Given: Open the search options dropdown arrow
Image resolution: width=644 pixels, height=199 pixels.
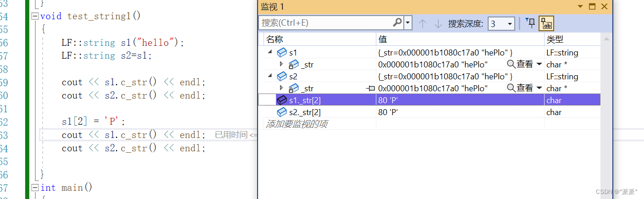Looking at the screenshot, I should (x=407, y=23).
